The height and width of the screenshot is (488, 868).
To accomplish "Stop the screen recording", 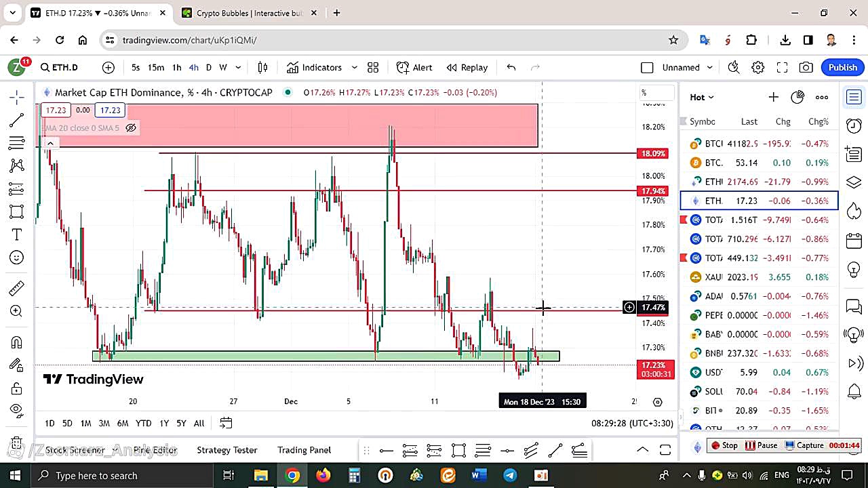I will [x=724, y=445].
